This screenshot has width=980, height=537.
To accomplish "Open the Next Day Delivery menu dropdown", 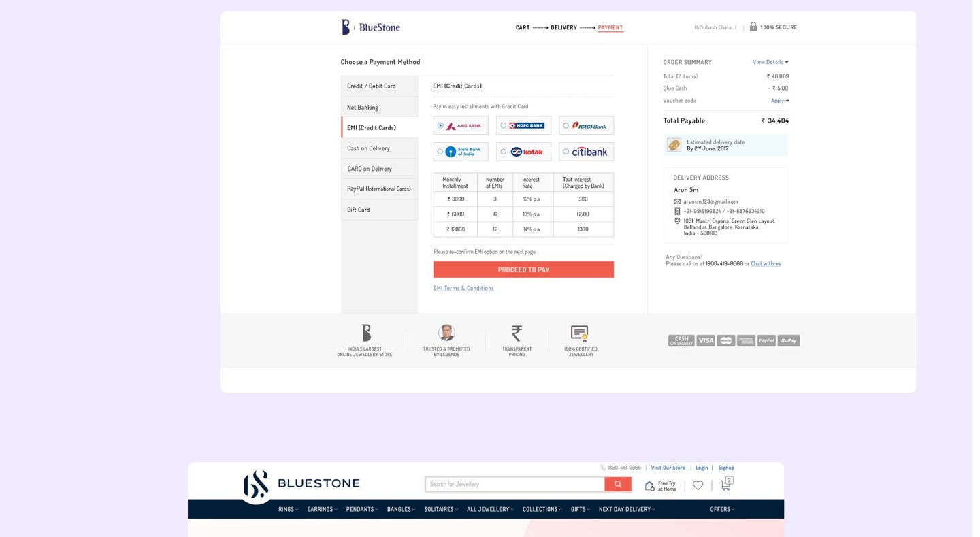I will pyautogui.click(x=627, y=509).
